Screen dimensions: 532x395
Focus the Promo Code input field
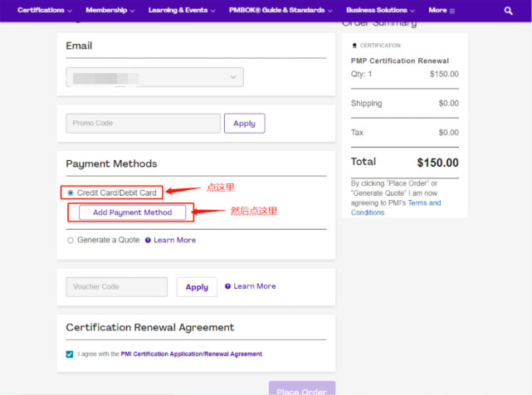coord(144,124)
